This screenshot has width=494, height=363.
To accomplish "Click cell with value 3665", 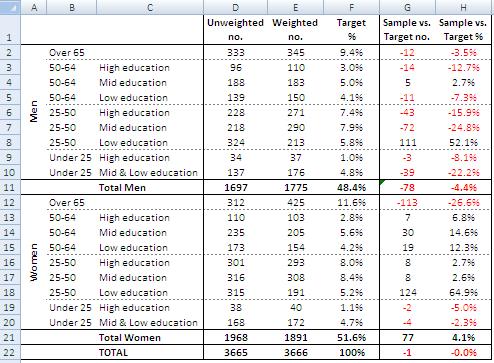I will tap(235, 352).
